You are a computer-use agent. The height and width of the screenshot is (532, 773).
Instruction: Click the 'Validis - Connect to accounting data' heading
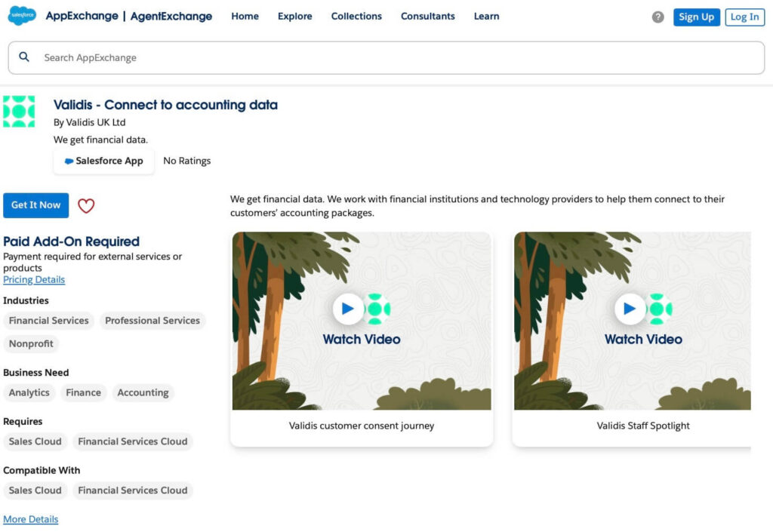tap(165, 105)
